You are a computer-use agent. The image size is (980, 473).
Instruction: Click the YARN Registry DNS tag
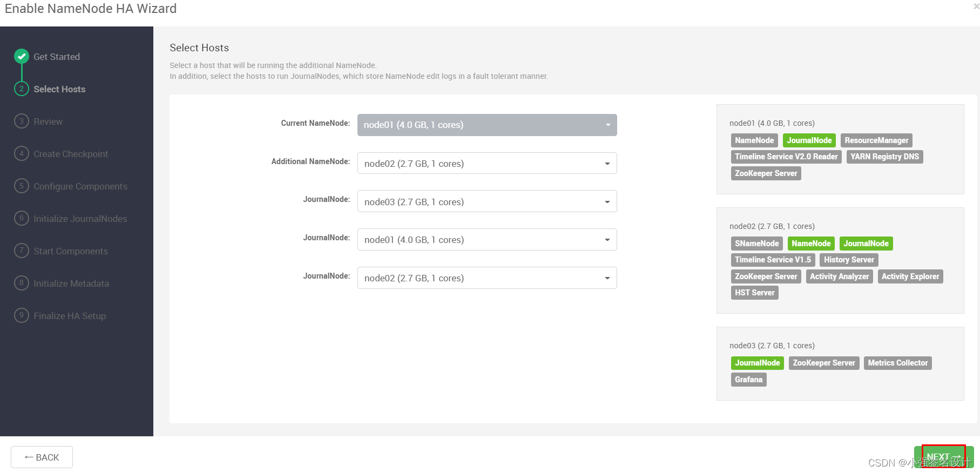point(884,157)
